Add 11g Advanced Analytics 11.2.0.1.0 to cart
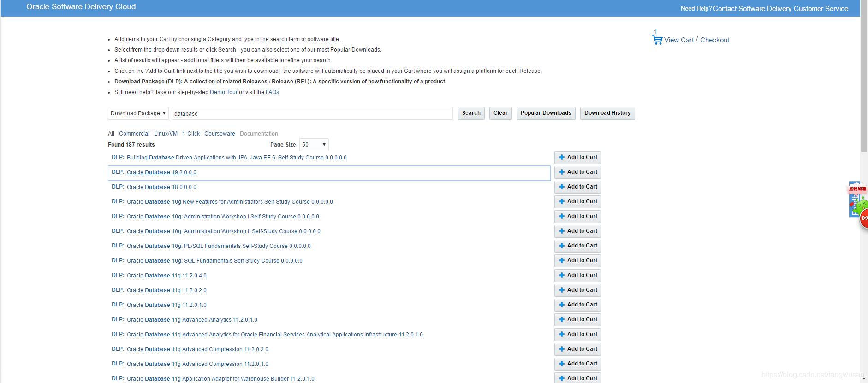Screen dimensions: 868x383 (x=578, y=319)
